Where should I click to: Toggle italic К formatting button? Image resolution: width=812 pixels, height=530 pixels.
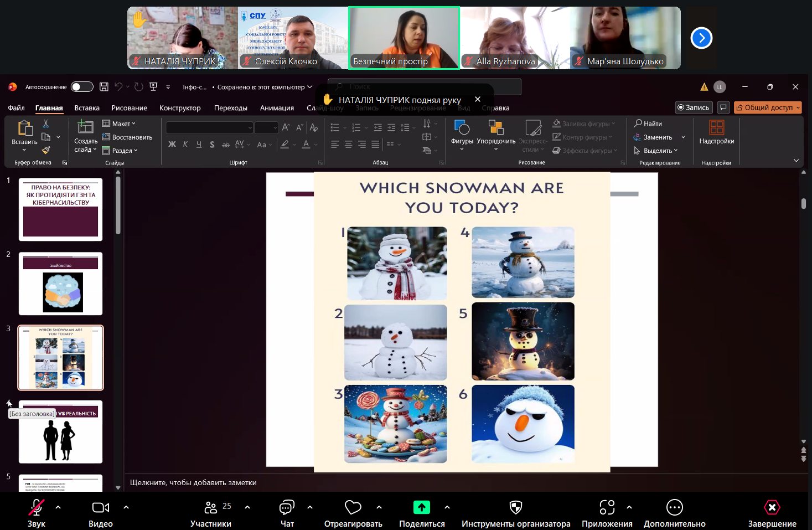click(185, 145)
